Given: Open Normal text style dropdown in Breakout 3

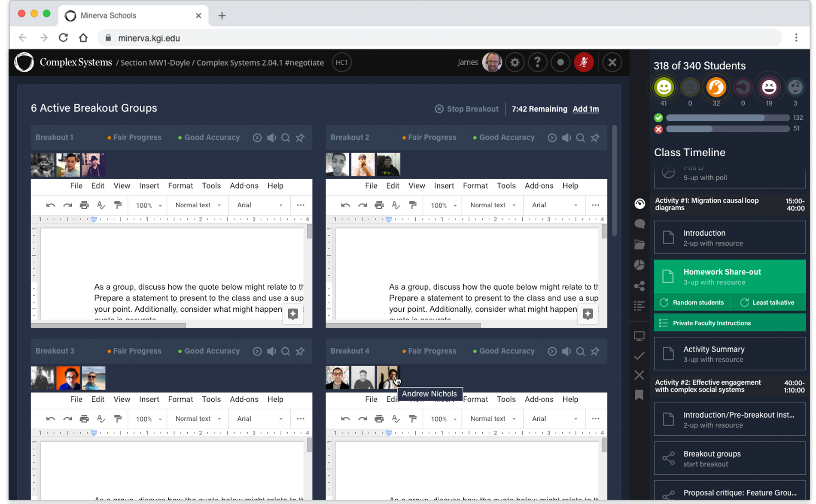Looking at the screenshot, I should (x=198, y=419).
